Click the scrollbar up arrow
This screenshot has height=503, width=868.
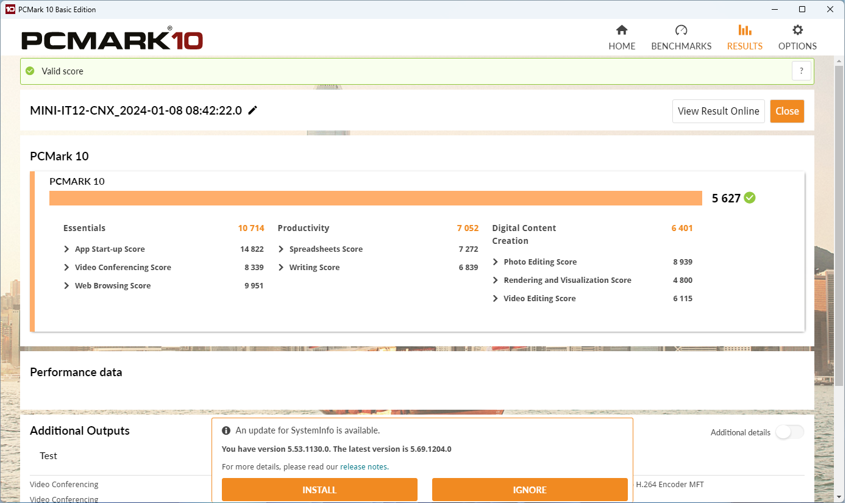pos(839,62)
